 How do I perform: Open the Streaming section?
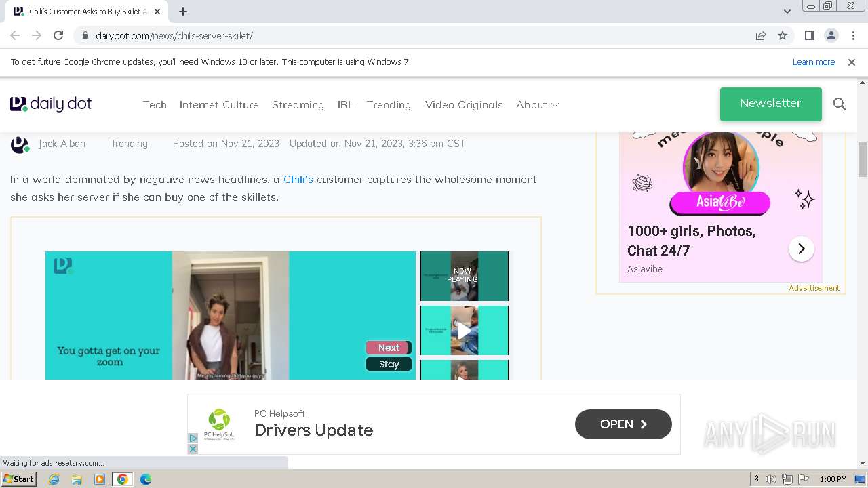(298, 104)
